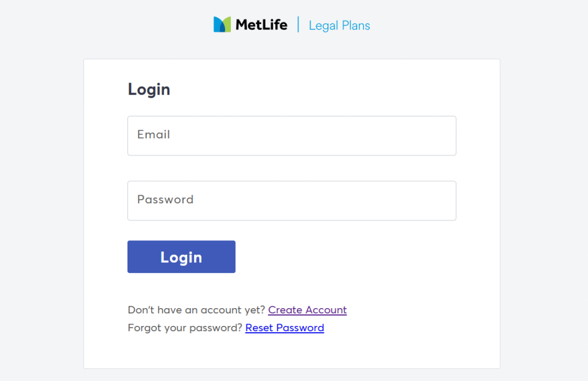
Task: Click the empty white area beside the Login button
Action: tap(345, 256)
